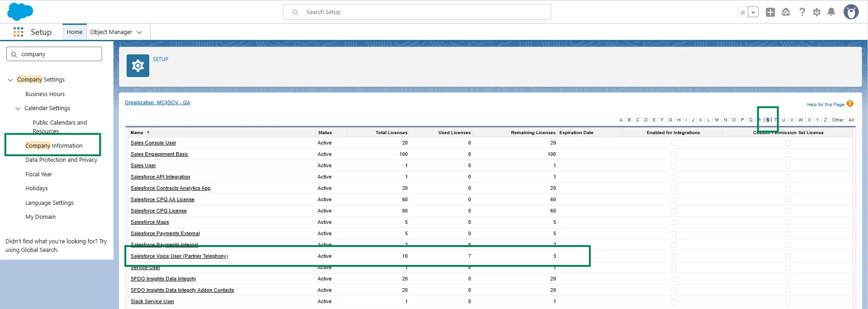Open Fiscal Year settings
Image resolution: width=868 pixels, height=309 pixels.
pyautogui.click(x=39, y=174)
